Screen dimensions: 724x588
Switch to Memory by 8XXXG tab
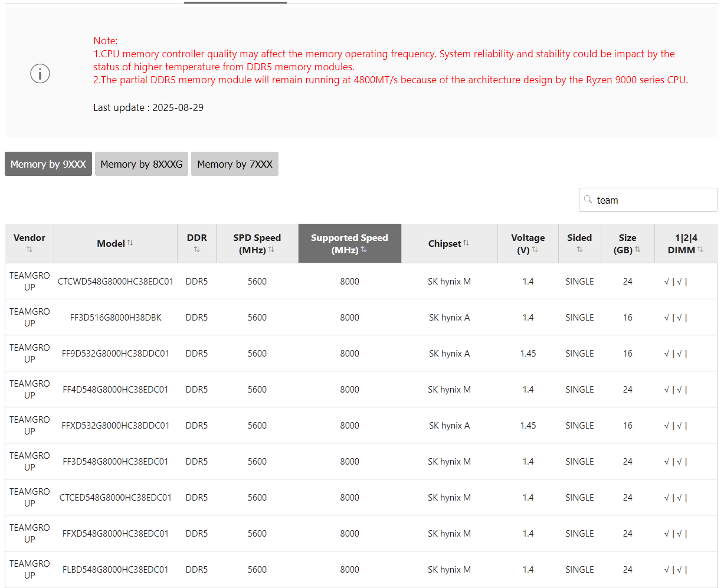pyautogui.click(x=142, y=164)
